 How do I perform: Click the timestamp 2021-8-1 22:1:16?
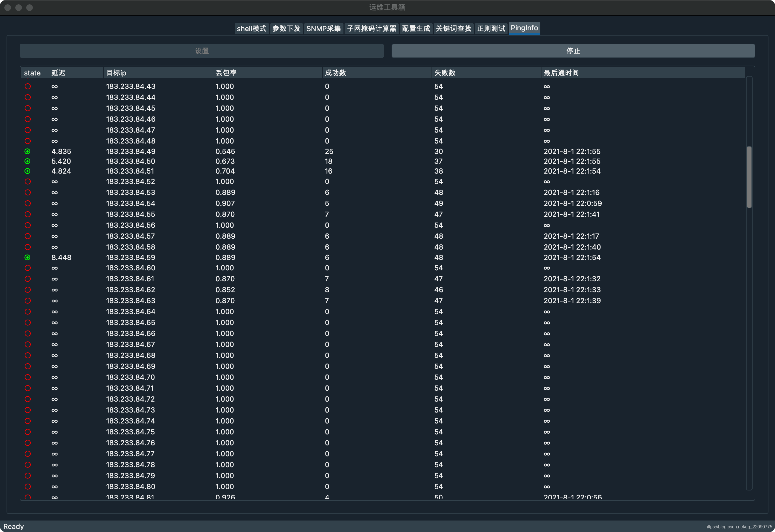571,192
